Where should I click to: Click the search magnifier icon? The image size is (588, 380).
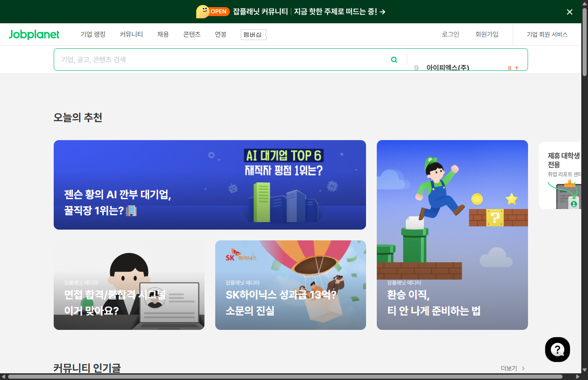pyautogui.click(x=394, y=60)
